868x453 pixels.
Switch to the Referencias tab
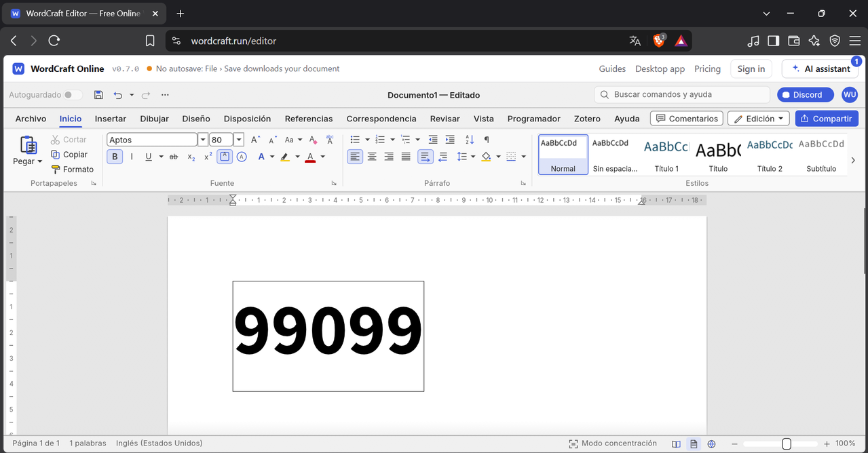[x=309, y=119]
